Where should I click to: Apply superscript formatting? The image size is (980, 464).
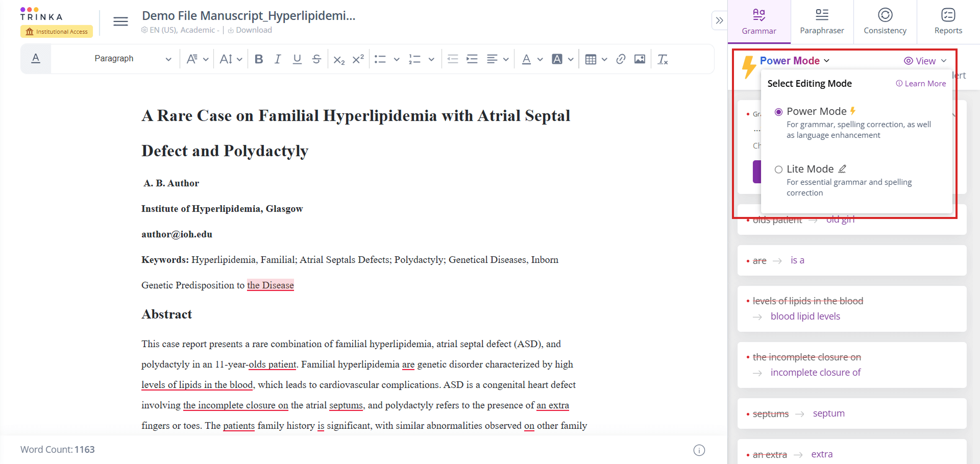(358, 59)
